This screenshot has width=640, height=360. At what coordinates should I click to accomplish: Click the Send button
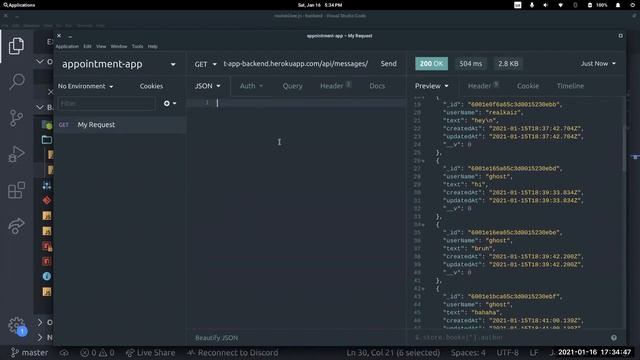(x=389, y=64)
